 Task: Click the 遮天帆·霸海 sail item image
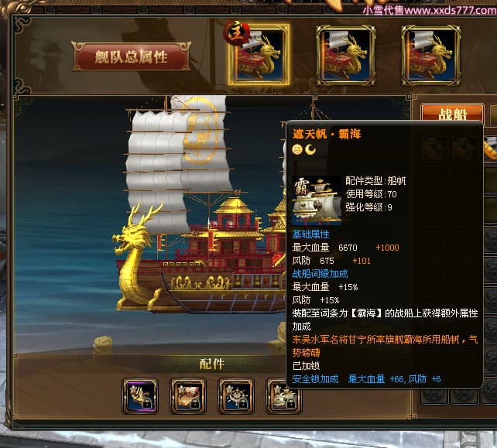pyautogui.click(x=317, y=200)
